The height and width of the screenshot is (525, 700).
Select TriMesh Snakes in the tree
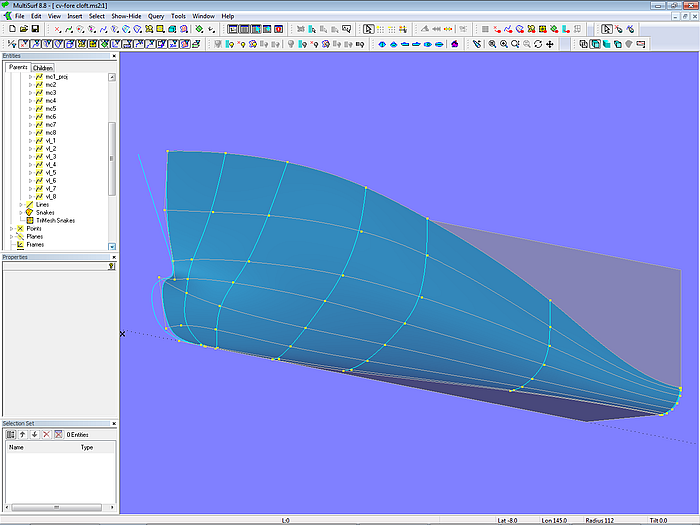55,221
